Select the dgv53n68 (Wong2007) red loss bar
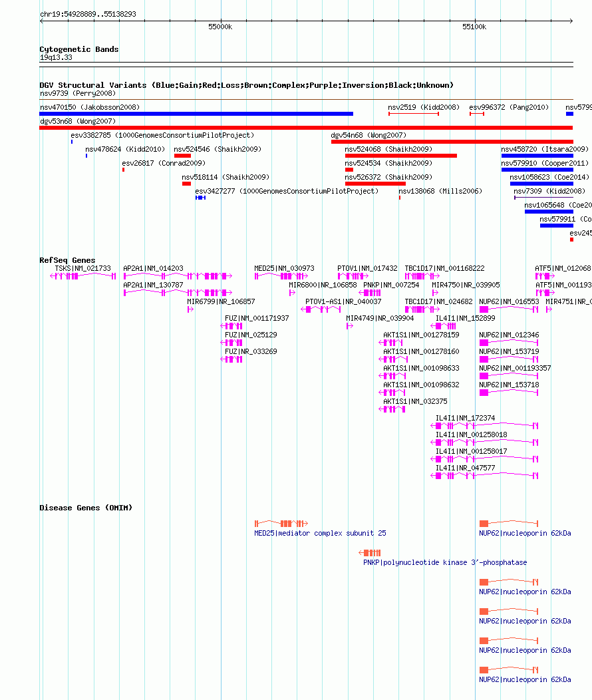The height and width of the screenshot is (700, 592). 306,128
